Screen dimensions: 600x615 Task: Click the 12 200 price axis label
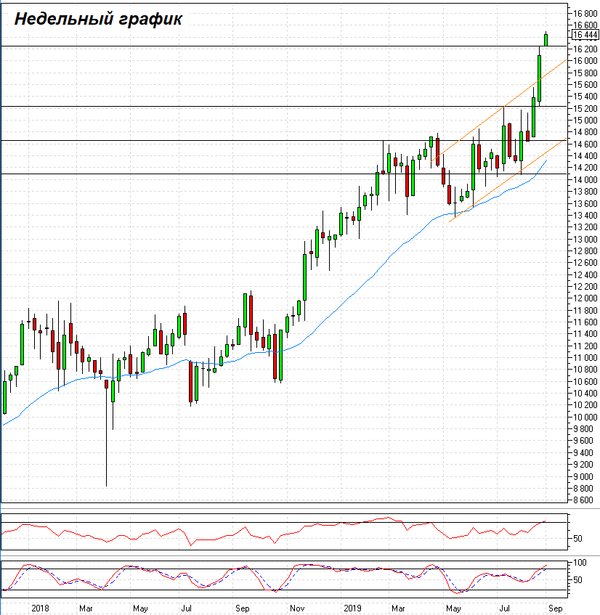point(585,287)
